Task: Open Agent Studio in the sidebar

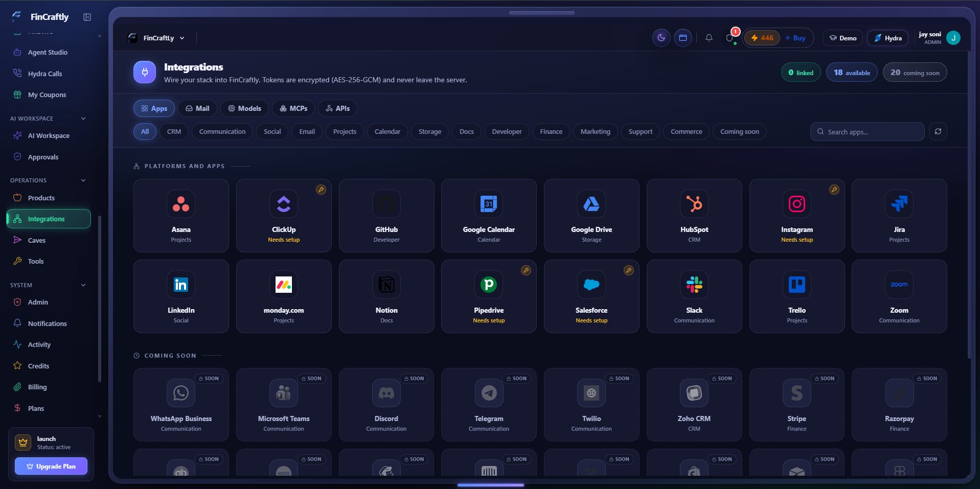Action: pos(48,52)
